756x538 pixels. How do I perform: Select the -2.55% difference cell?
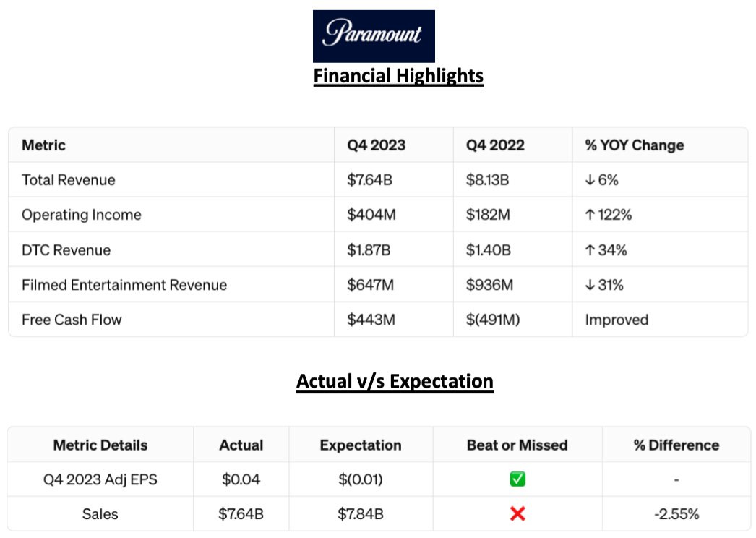676,514
